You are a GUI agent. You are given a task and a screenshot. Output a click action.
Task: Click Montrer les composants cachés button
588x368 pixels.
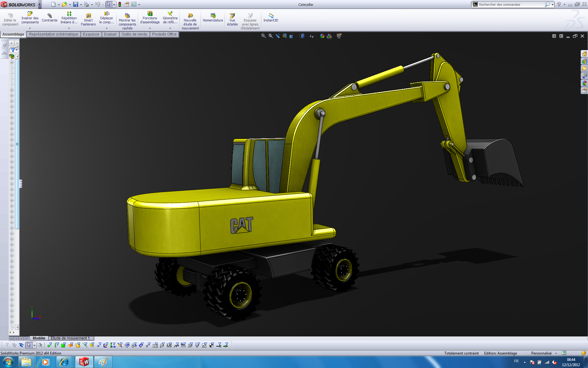tap(127, 21)
